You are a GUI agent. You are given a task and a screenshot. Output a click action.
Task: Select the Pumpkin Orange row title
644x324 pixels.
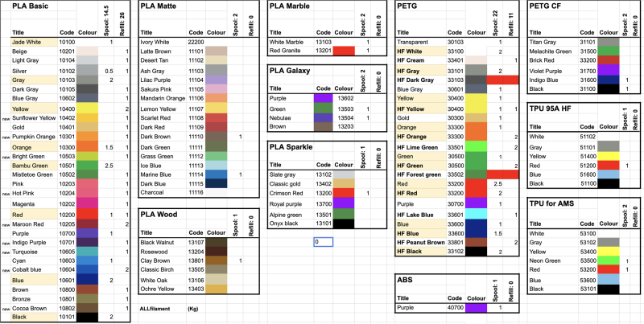point(34,137)
